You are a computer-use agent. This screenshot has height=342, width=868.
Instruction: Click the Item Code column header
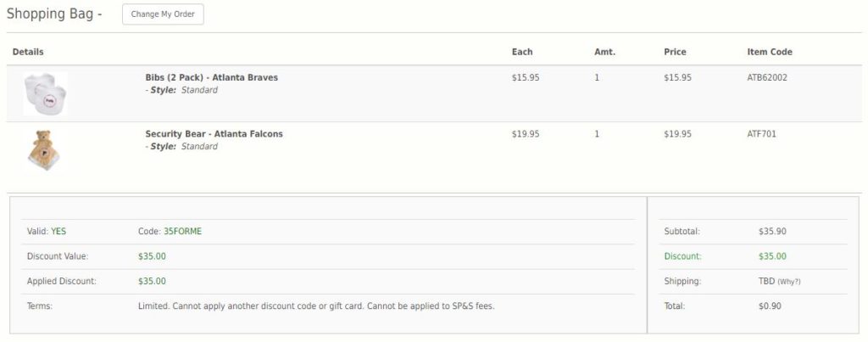(x=769, y=52)
